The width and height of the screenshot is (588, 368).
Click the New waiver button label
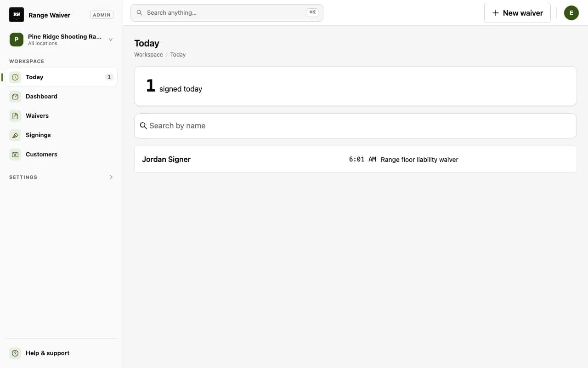pos(523,13)
